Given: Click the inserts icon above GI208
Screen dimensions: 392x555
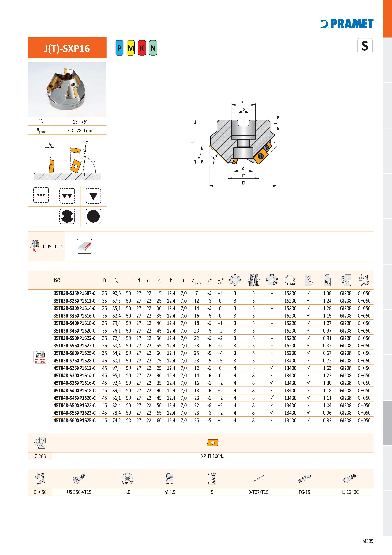Looking at the screenshot, I should (40, 443).
